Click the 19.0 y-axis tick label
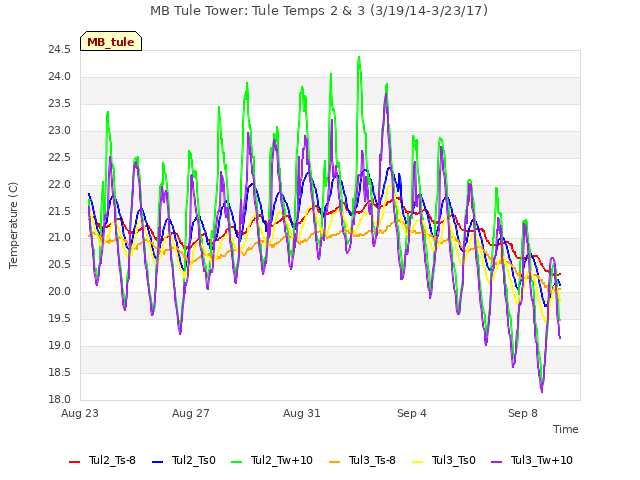Screen dimensions: 640x480 (x=60, y=345)
